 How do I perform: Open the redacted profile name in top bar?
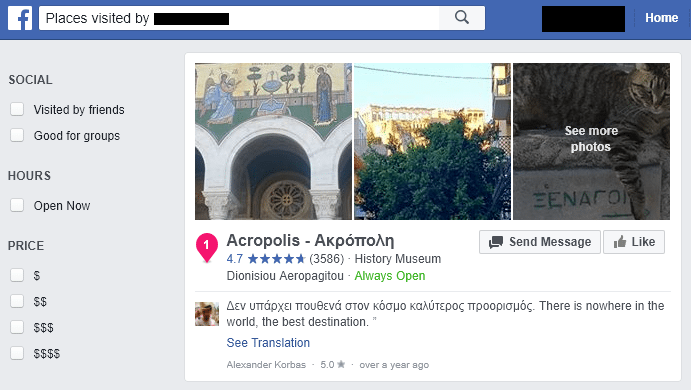583,19
